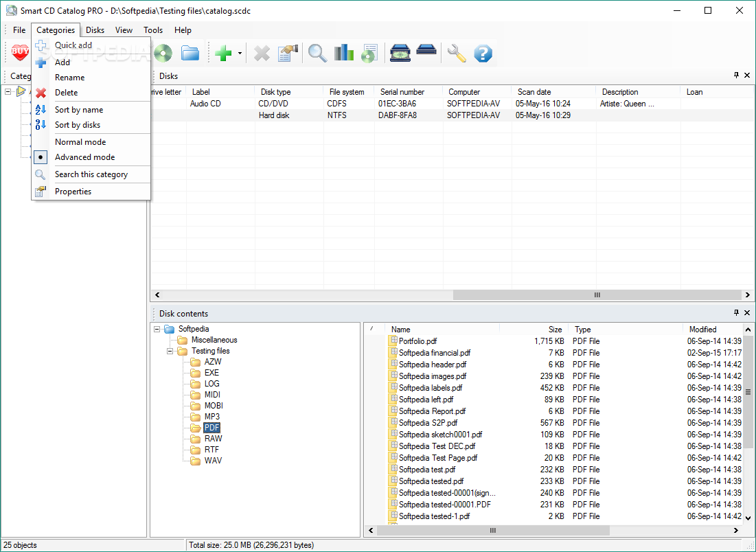Sort files by Modified column
This screenshot has height=552, width=756.
(713, 330)
